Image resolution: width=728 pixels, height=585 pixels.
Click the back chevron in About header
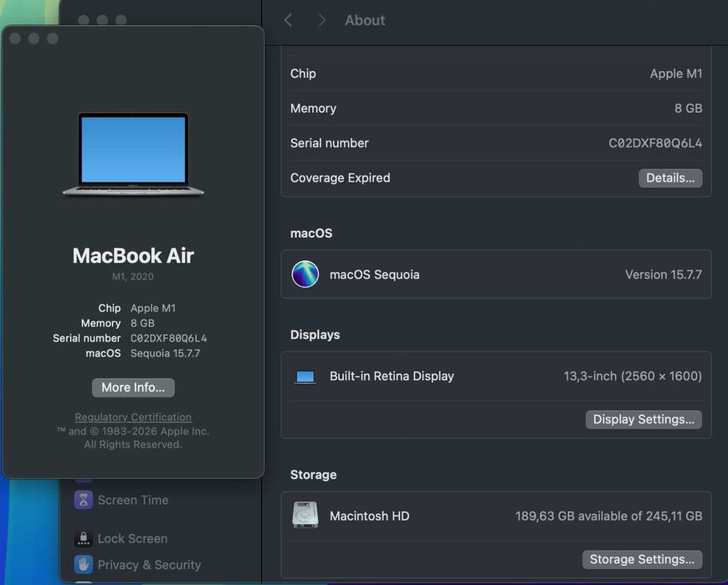click(289, 20)
